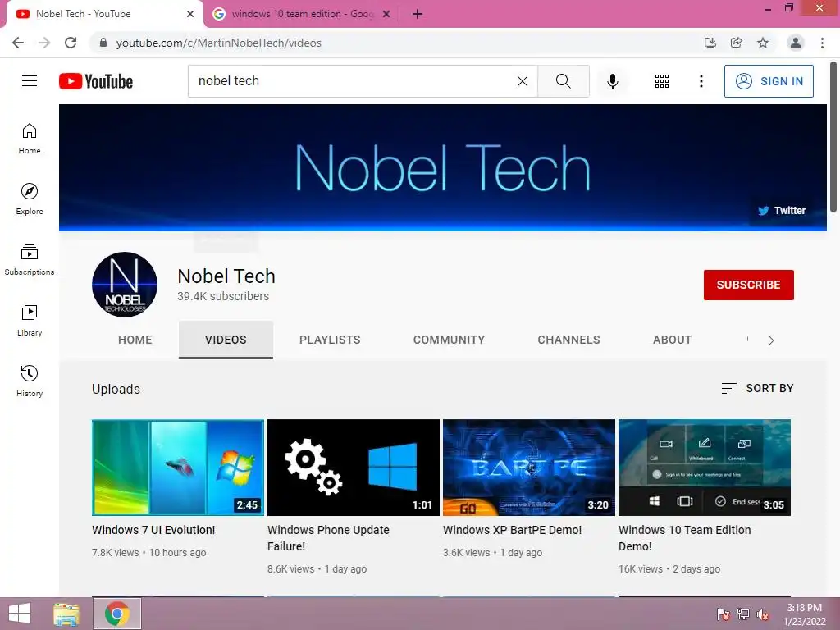Screen dimensions: 840x630
Task: Bookmark this page with the star icon
Action: pyautogui.click(x=763, y=43)
